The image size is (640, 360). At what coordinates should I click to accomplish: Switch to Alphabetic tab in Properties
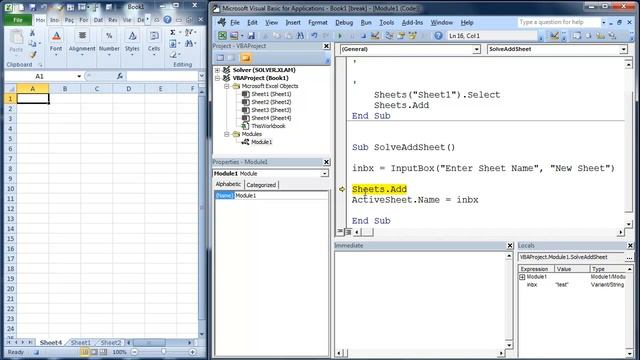coord(228,184)
